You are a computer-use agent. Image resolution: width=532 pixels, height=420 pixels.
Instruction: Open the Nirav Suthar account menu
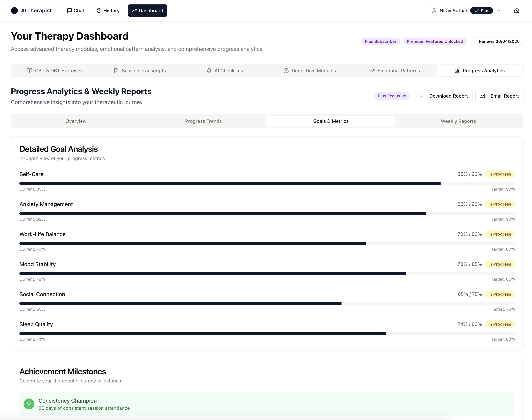pos(453,11)
